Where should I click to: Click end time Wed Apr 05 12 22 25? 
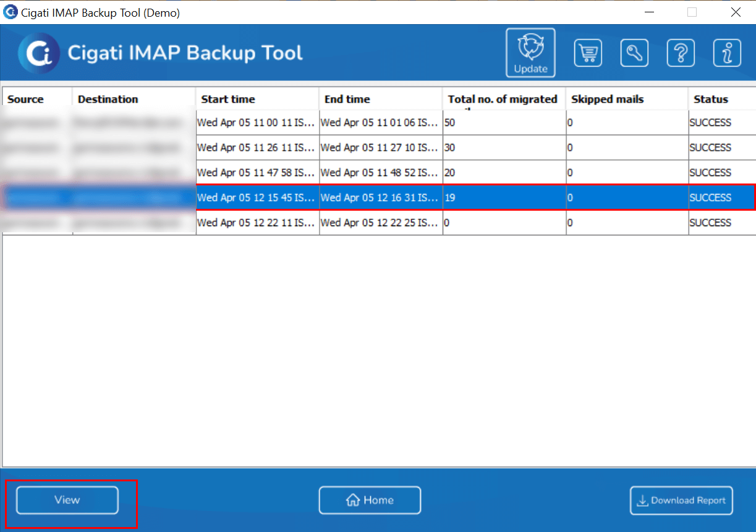click(x=381, y=222)
